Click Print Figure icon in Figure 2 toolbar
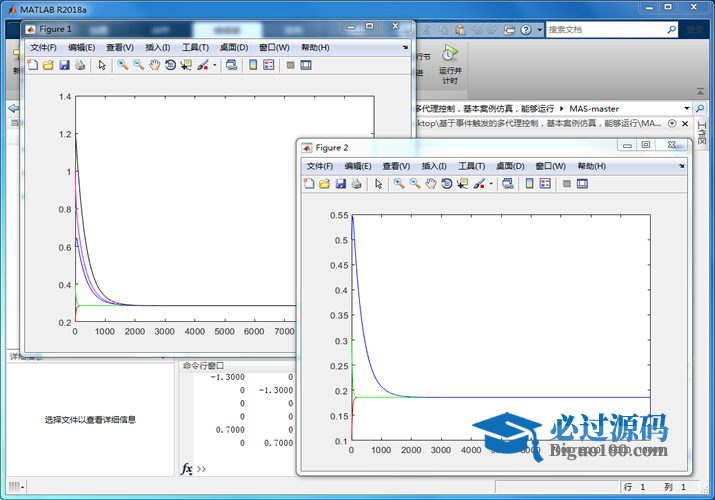 click(356, 184)
